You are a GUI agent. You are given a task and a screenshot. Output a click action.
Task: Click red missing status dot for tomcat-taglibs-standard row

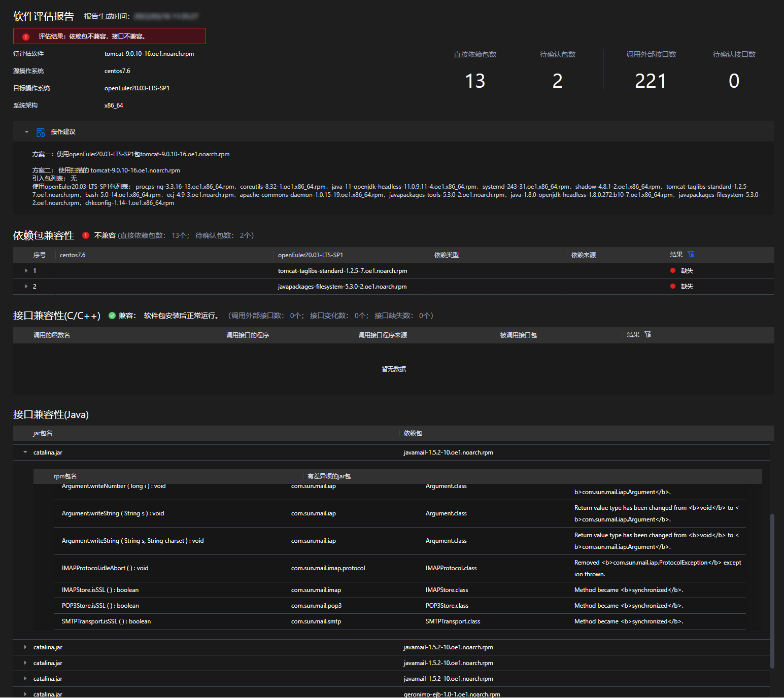tap(673, 271)
